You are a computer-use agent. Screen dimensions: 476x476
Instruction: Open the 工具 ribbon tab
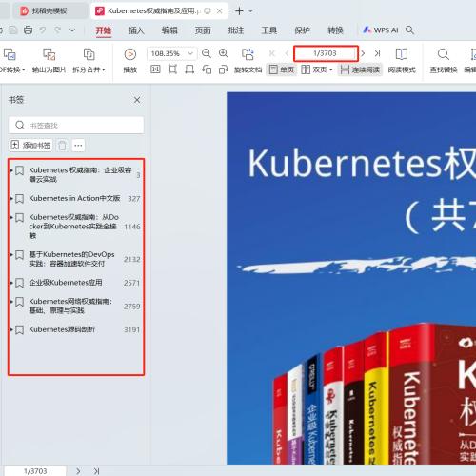point(269,30)
